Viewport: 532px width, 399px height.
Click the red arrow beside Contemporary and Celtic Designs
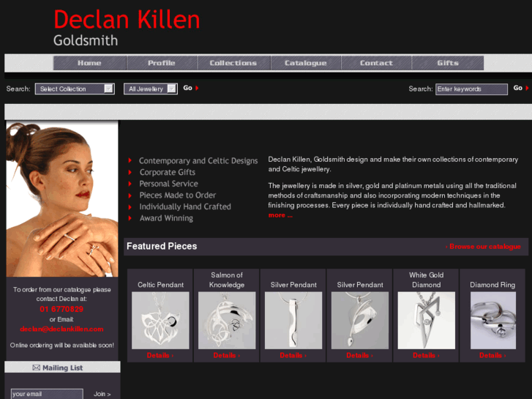pos(130,160)
